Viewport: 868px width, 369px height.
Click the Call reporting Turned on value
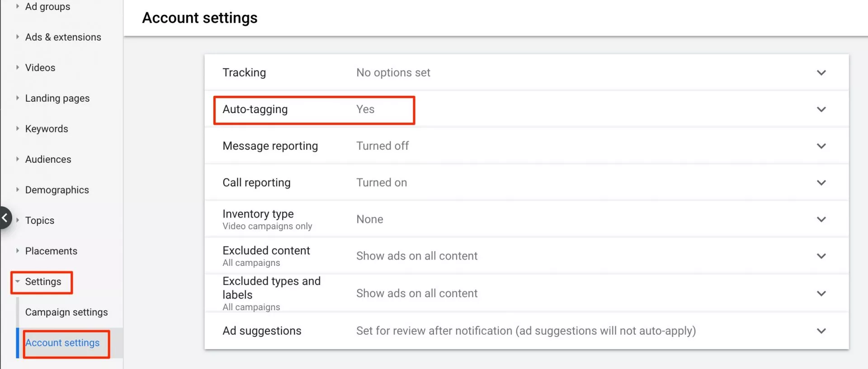[x=382, y=183]
